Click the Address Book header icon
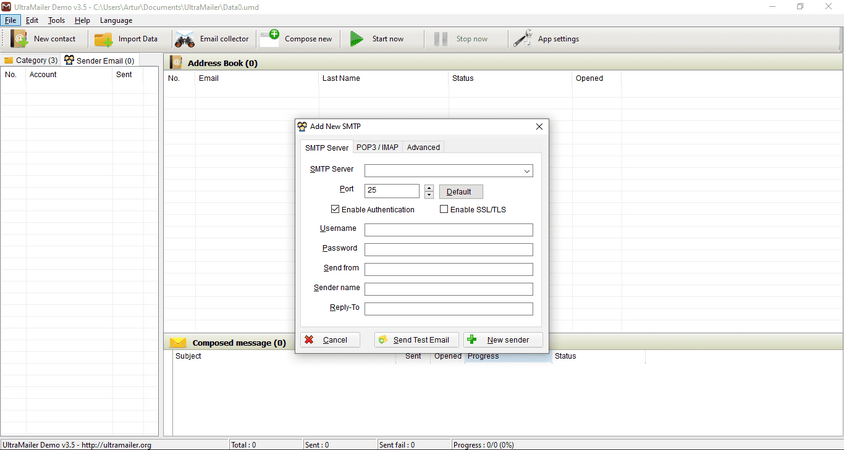The width and height of the screenshot is (844, 450). 176,63
